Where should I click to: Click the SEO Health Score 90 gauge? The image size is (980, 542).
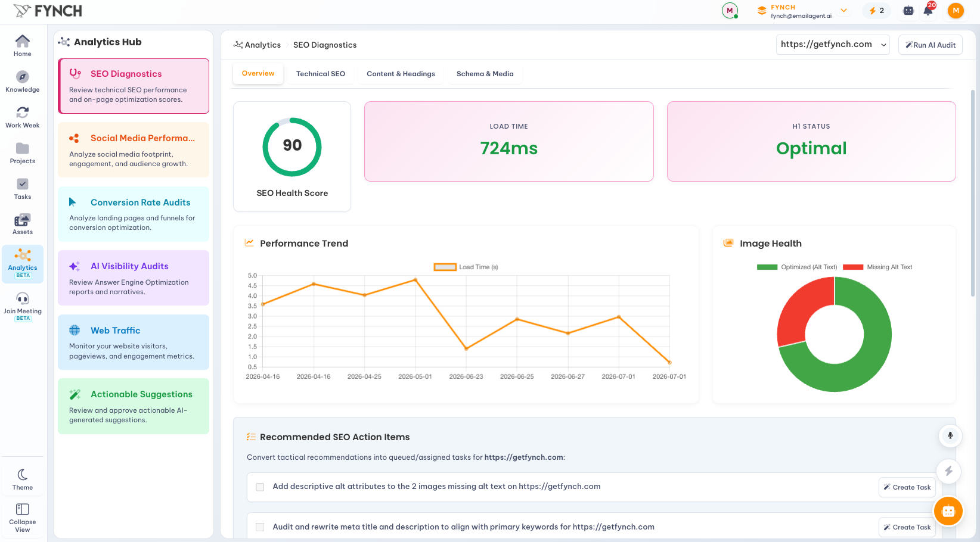[292, 147]
